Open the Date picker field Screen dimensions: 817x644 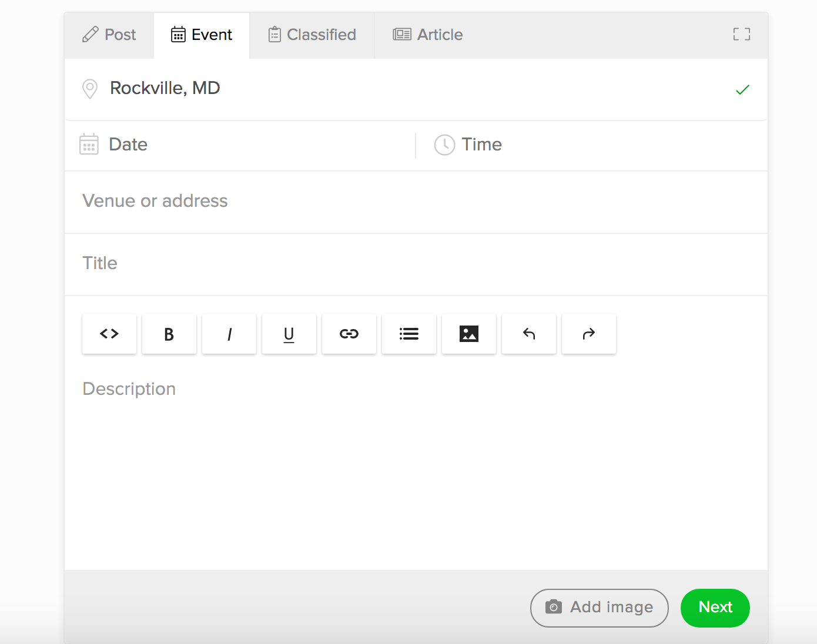(235, 145)
